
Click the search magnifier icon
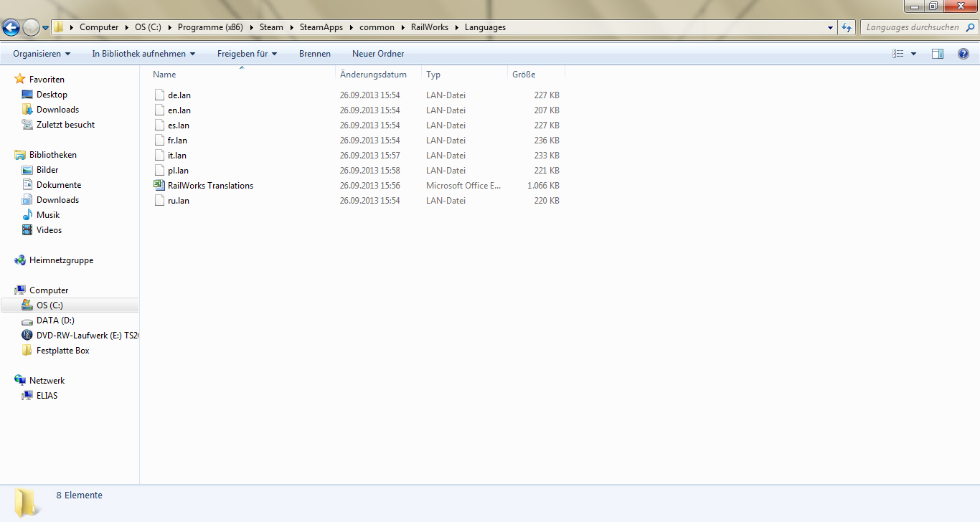[969, 27]
